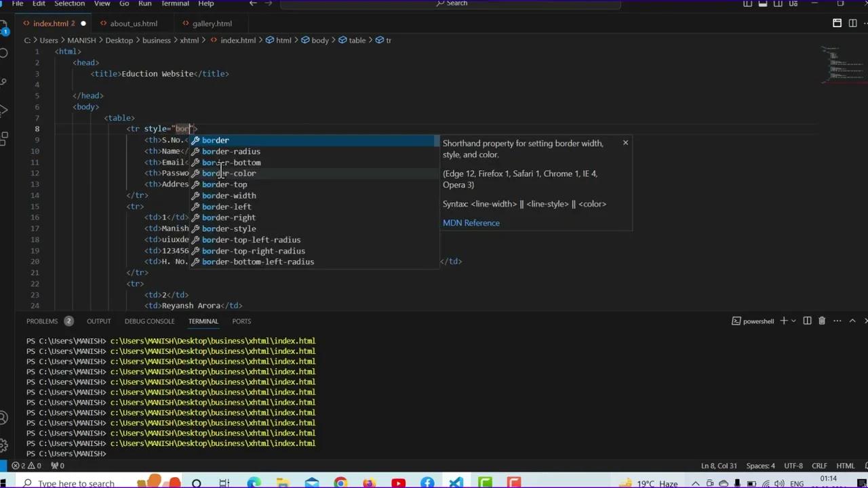Screen dimensions: 868x488
Task: Choose 'border-radius' autocomplete suggestion
Action: pyautogui.click(x=314, y=151)
